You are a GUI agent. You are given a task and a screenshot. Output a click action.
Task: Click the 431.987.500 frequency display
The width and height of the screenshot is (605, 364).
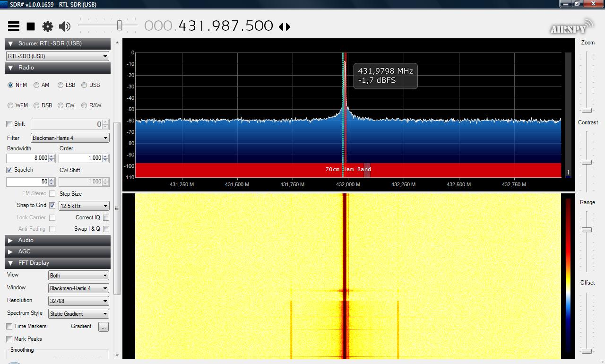(x=208, y=26)
